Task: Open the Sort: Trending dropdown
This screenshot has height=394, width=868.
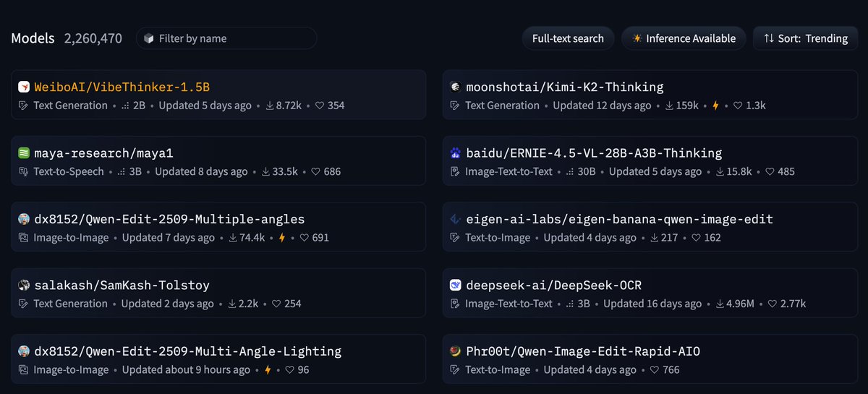Action: [805, 38]
